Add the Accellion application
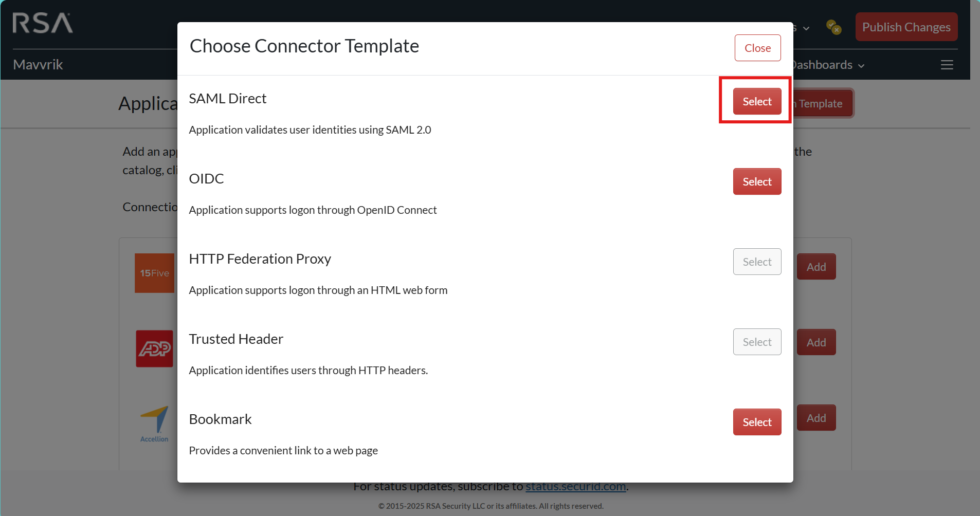This screenshot has height=516, width=980. pyautogui.click(x=816, y=418)
